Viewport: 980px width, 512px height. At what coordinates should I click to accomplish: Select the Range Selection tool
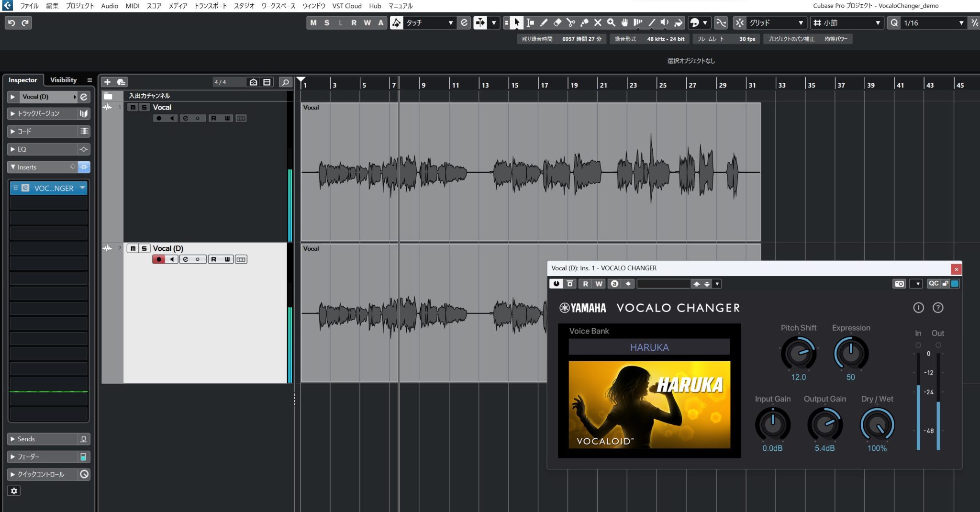click(x=530, y=22)
